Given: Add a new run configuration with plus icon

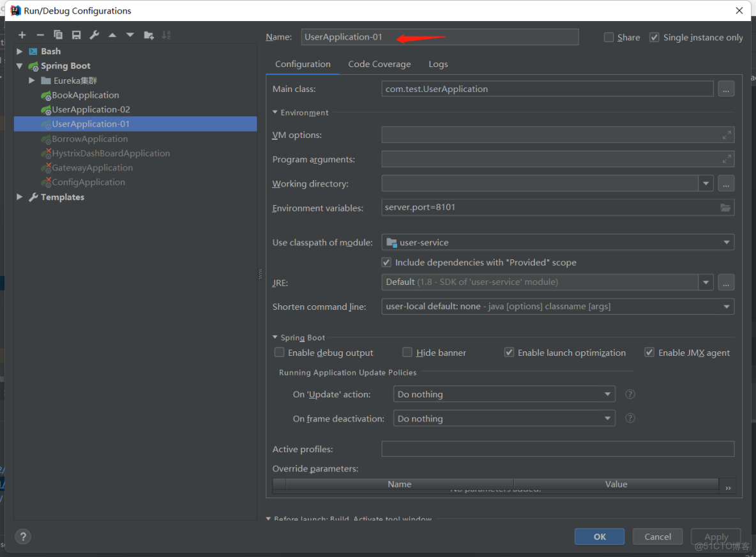Looking at the screenshot, I should click(22, 35).
